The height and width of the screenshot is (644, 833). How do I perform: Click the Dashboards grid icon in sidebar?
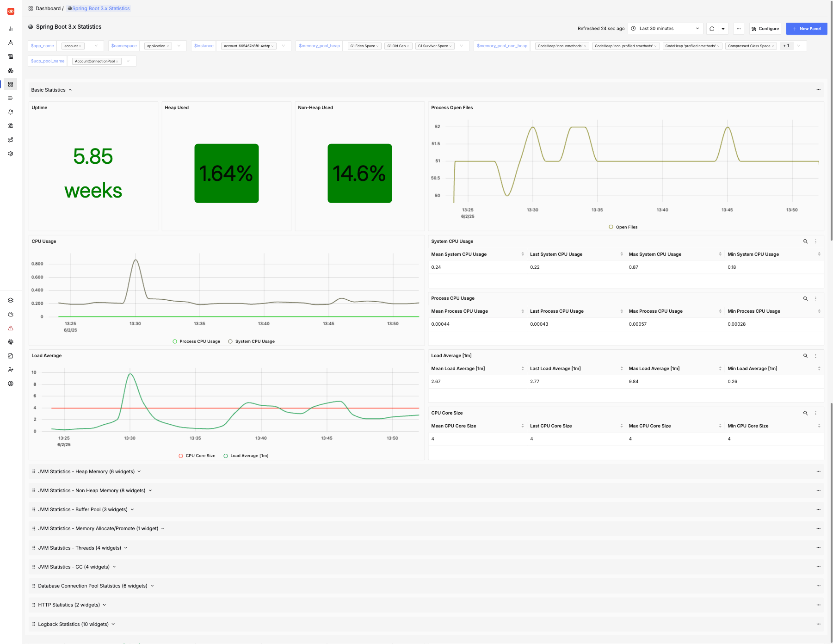(11, 84)
